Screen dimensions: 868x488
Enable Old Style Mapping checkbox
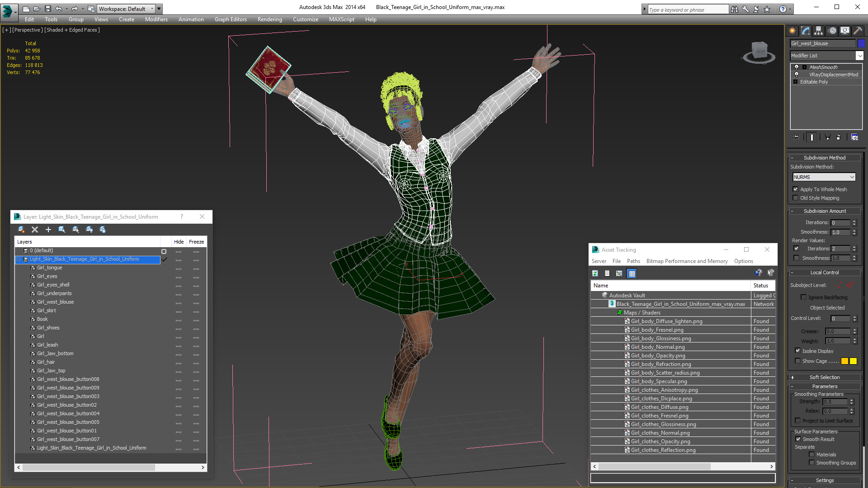796,198
